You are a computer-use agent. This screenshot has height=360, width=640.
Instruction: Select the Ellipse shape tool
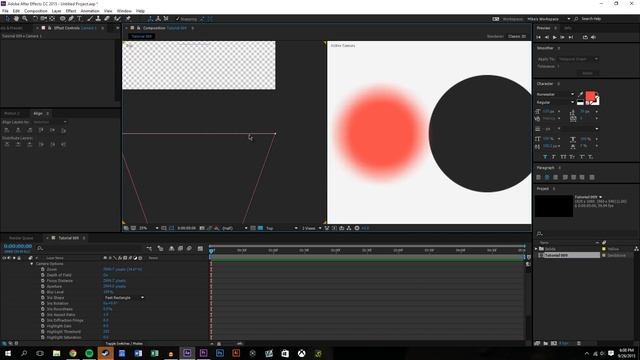pos(62,19)
